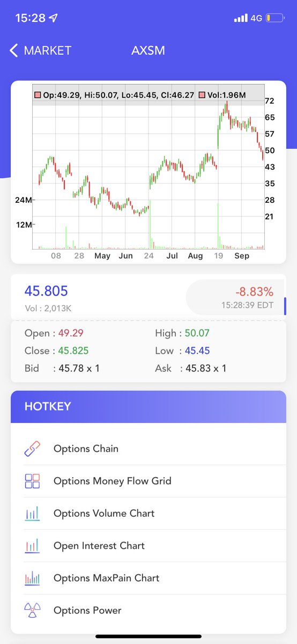The height and width of the screenshot is (644, 297).
Task: Open Options MaxPain Chart
Action: pos(148,578)
